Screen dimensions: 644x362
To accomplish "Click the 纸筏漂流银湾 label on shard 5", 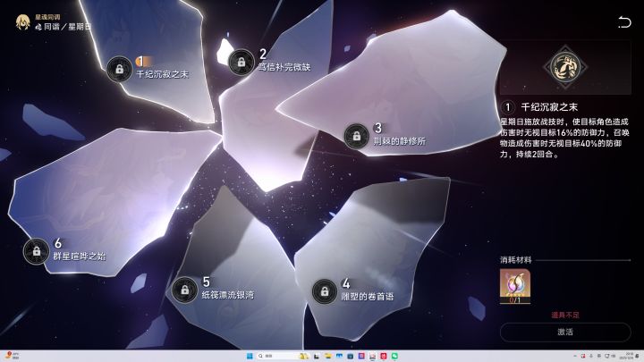I will pyautogui.click(x=228, y=295).
